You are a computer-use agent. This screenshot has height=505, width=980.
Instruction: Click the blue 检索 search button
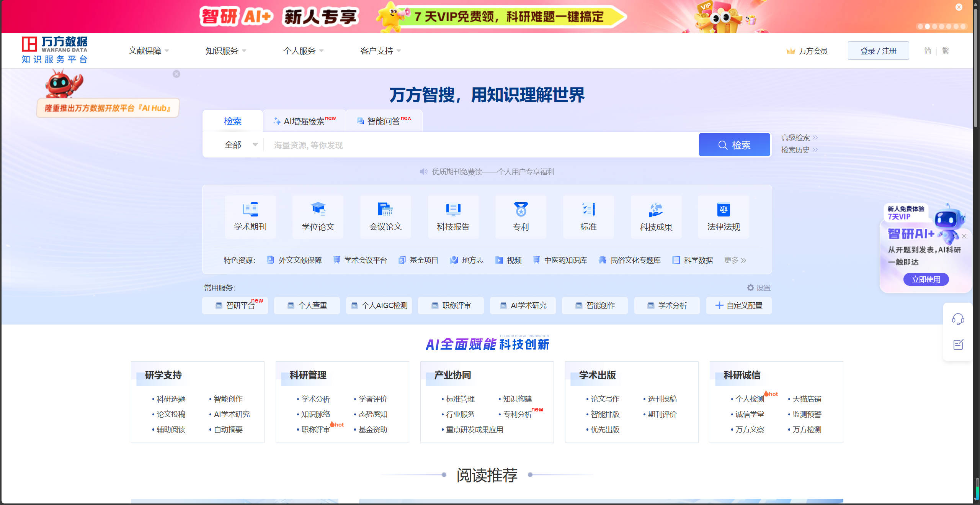pos(734,145)
